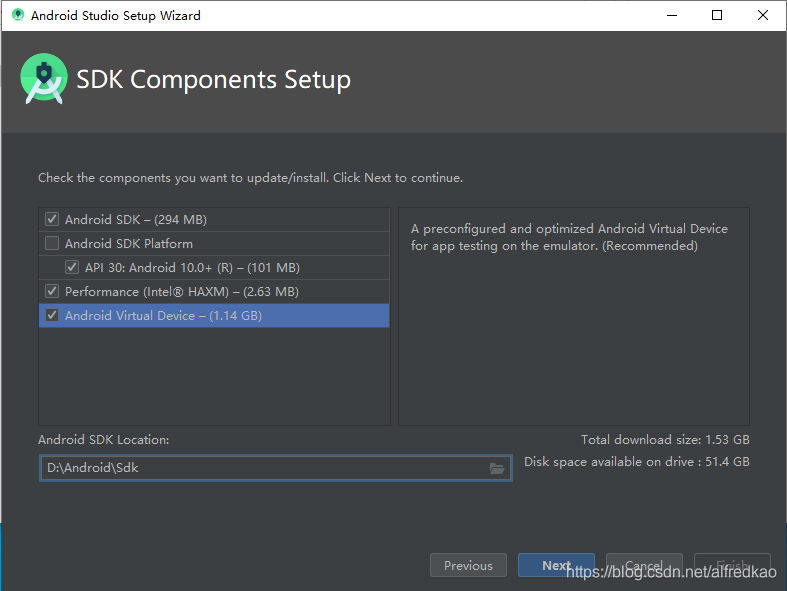The height and width of the screenshot is (591, 787).
Task: Toggle Android Virtual Device checkbox
Action: 52,315
